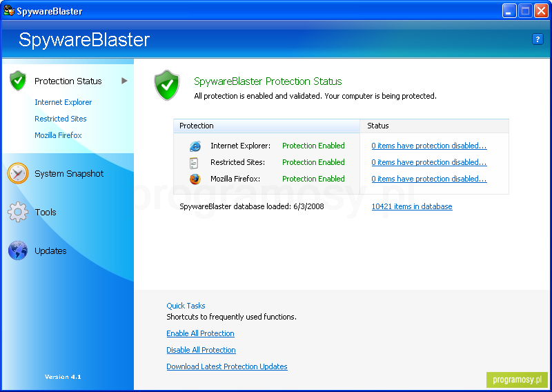Image resolution: width=552 pixels, height=392 pixels.
Task: Click Download Latest Protection Updates
Action: tap(227, 366)
